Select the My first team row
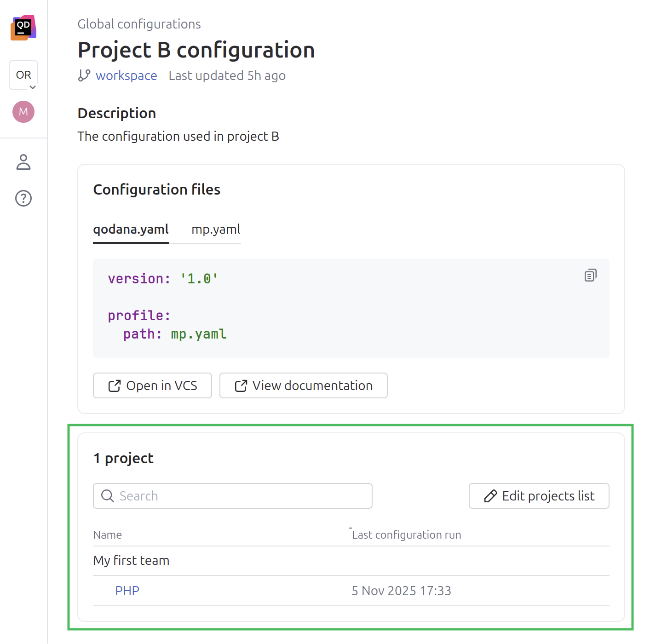 click(x=131, y=560)
